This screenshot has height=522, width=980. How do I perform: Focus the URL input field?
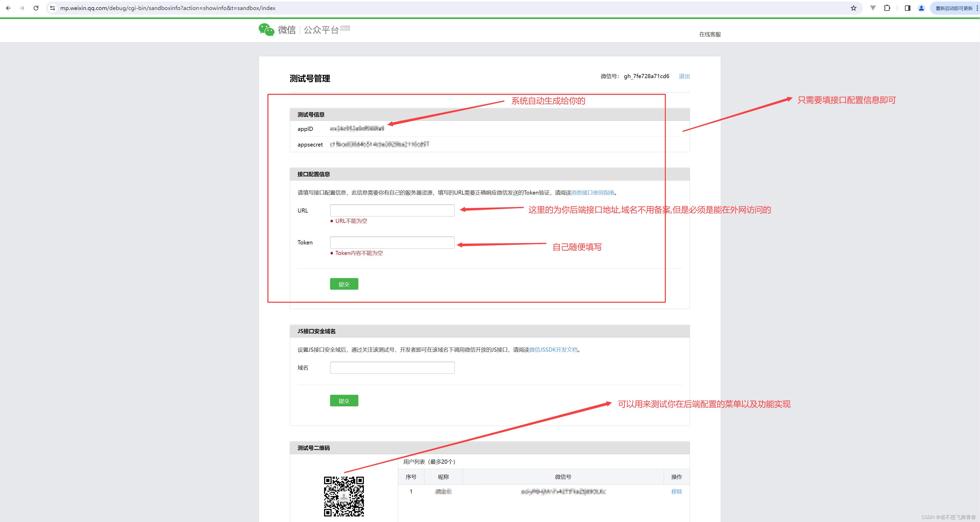tap(392, 210)
